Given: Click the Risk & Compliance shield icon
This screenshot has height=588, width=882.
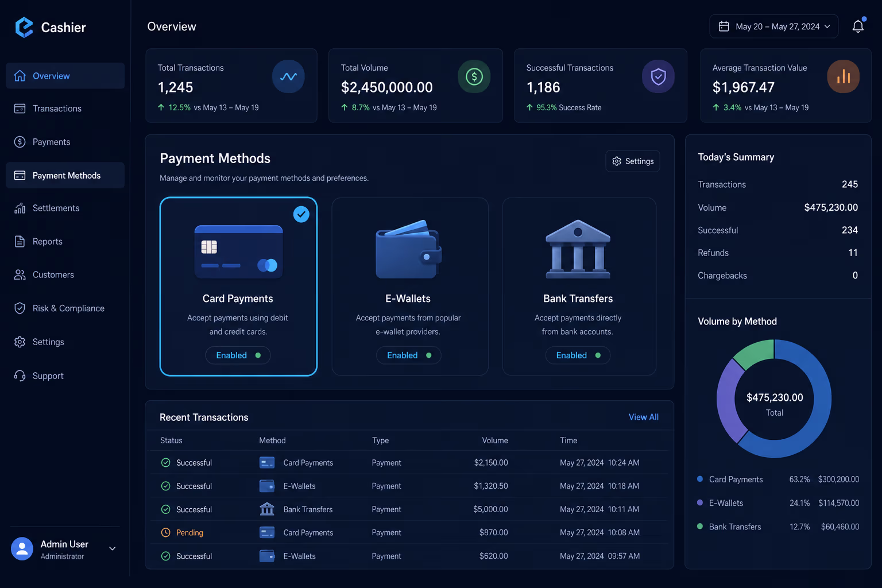Looking at the screenshot, I should 20,308.
